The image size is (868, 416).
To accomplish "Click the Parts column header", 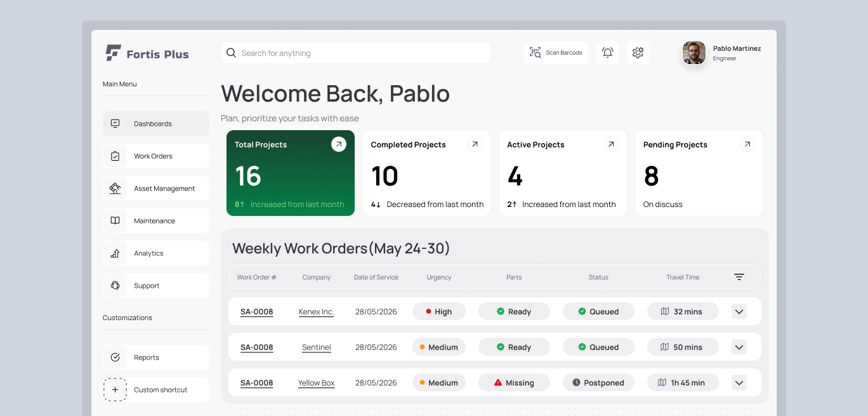I will tap(514, 278).
